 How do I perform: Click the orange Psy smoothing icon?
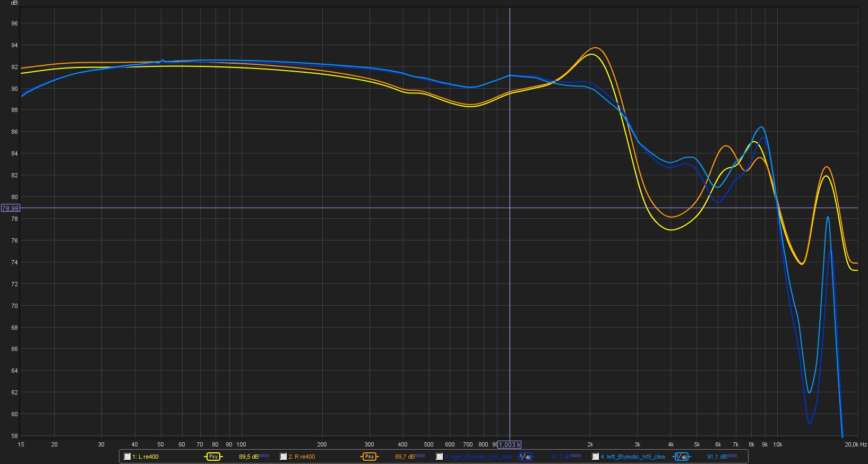[x=369, y=457]
